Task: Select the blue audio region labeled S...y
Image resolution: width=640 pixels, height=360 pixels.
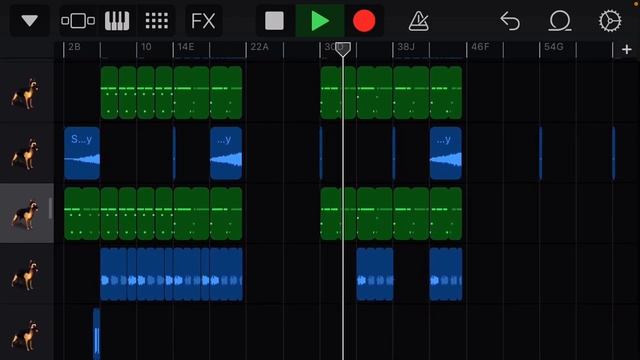Action: 82,153
